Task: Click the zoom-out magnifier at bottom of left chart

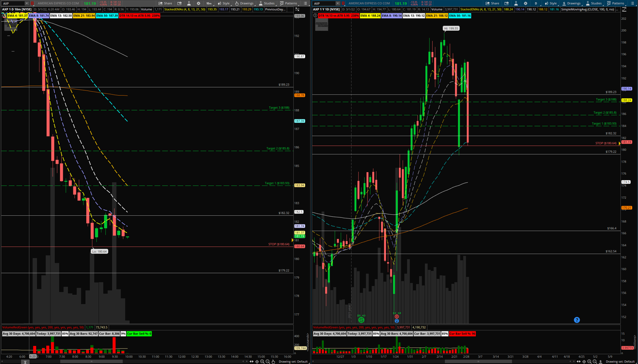Action: coord(267,362)
